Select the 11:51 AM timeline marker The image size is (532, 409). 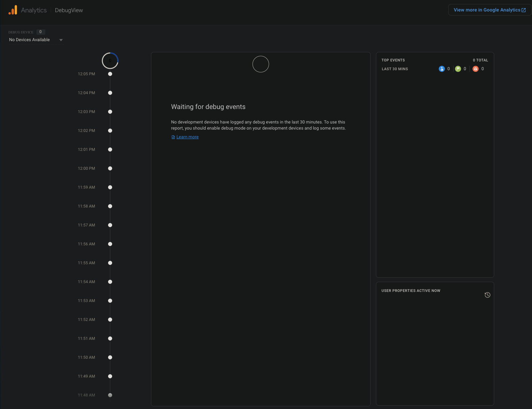pyautogui.click(x=110, y=338)
